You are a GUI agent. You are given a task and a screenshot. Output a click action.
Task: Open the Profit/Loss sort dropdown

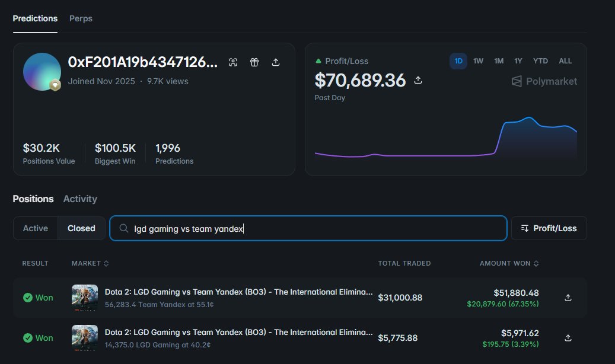coord(549,228)
